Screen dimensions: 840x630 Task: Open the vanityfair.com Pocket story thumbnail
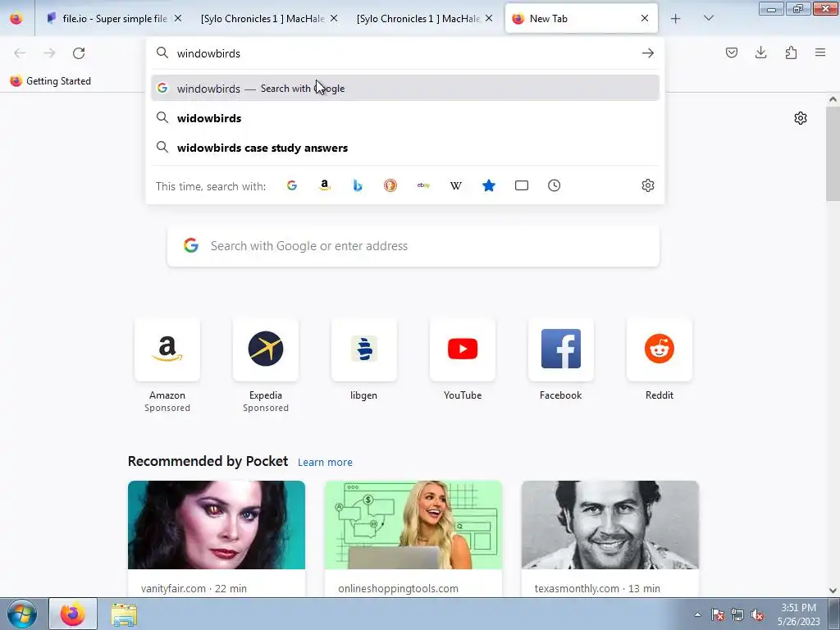click(217, 525)
